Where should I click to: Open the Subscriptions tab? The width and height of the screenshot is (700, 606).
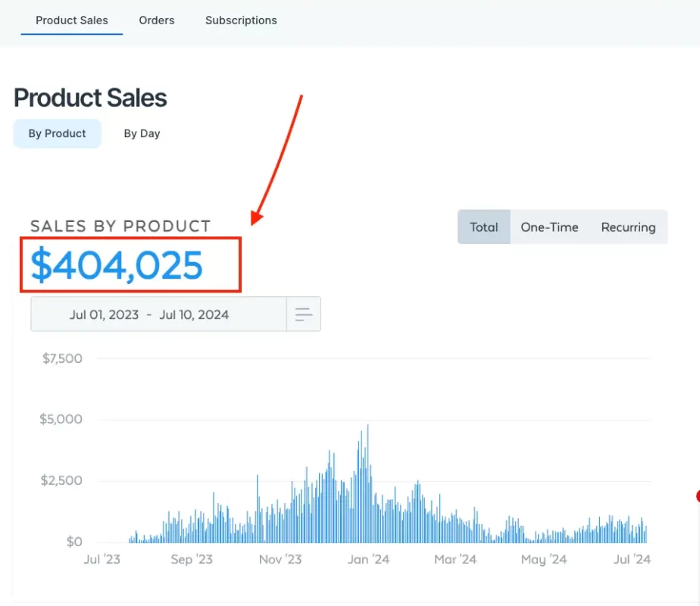[x=241, y=20]
